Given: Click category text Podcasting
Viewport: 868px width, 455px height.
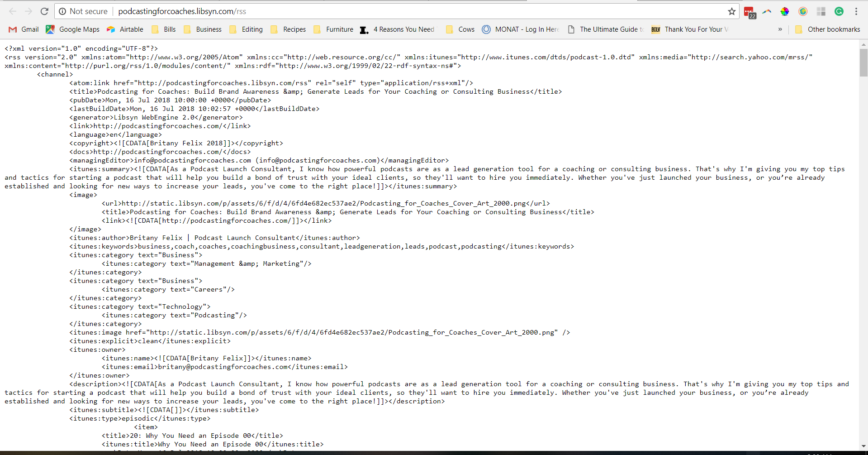Looking at the screenshot, I should click(214, 315).
